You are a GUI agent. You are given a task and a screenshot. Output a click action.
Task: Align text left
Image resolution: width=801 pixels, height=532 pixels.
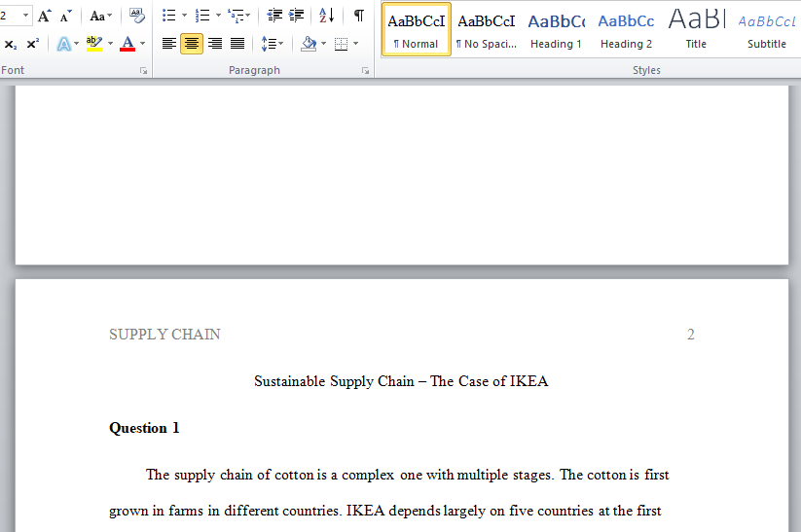point(169,44)
